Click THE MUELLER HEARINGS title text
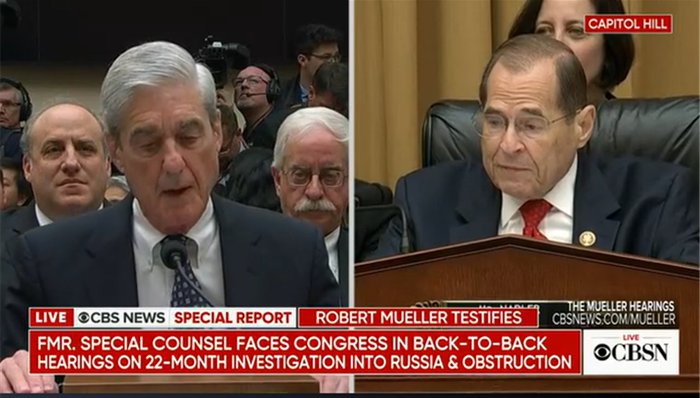The width and height of the screenshot is (700, 398). click(621, 307)
